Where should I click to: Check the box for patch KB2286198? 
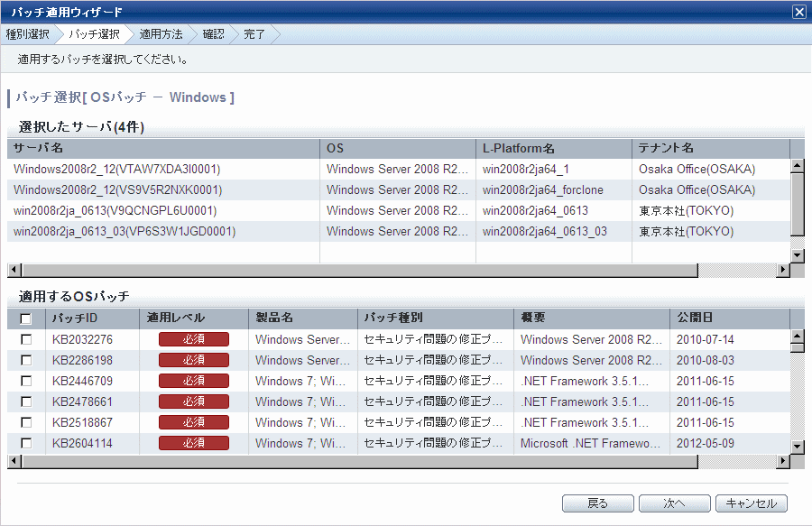26,360
